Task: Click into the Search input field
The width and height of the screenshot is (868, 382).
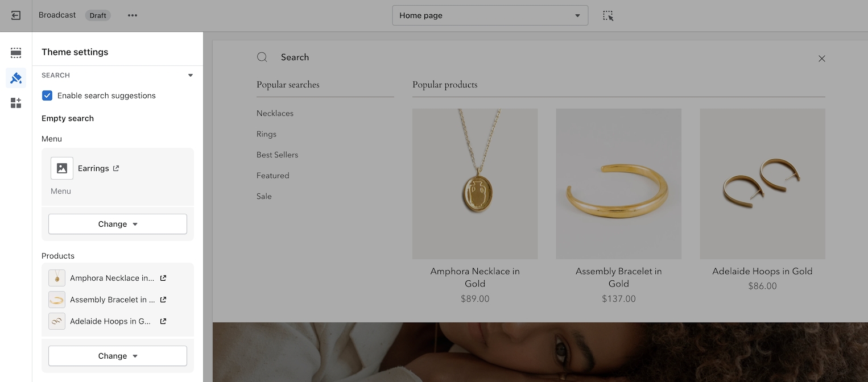Action: click(512, 57)
